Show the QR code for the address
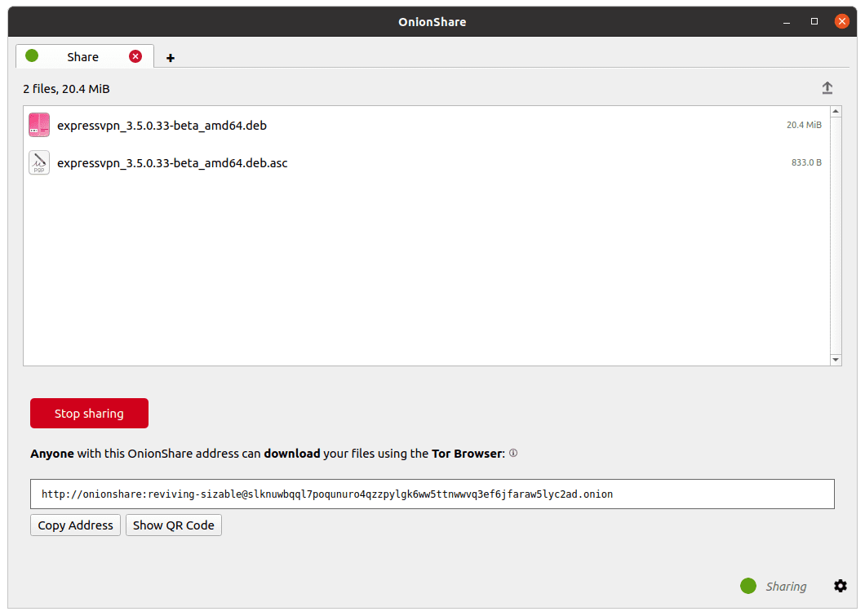Viewport: 865px width, 616px height. [173, 525]
